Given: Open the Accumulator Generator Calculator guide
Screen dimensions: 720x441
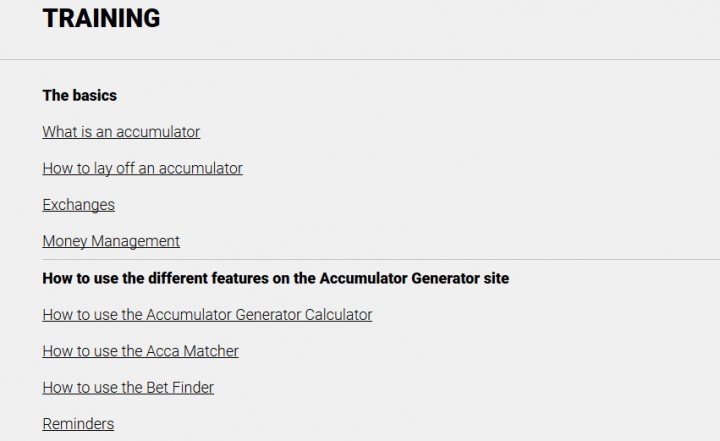Looking at the screenshot, I should [x=207, y=315].
